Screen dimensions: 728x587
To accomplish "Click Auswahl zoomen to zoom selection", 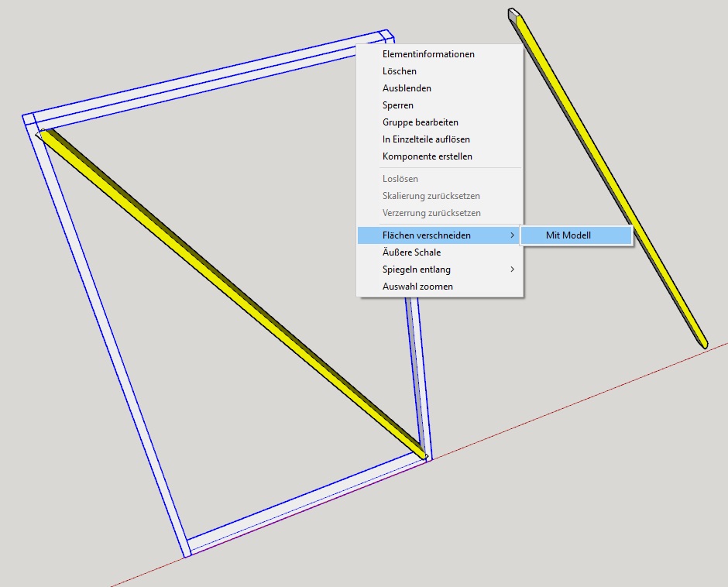I will click(417, 287).
